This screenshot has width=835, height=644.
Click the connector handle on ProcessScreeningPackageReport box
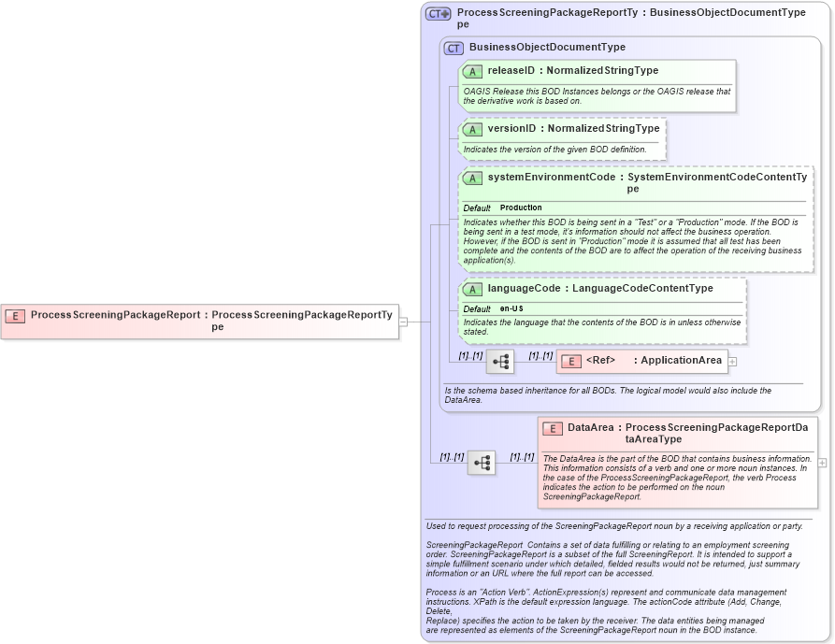point(403,322)
